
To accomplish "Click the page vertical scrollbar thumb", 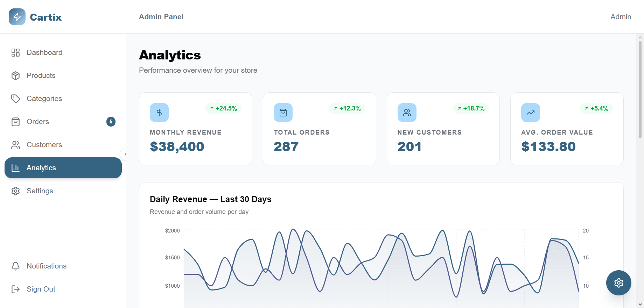I will (640, 89).
